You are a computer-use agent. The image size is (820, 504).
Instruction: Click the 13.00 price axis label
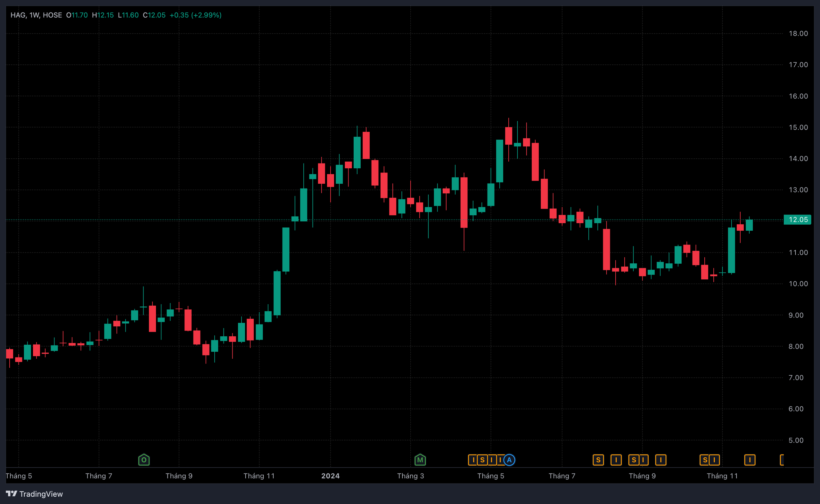pos(798,190)
